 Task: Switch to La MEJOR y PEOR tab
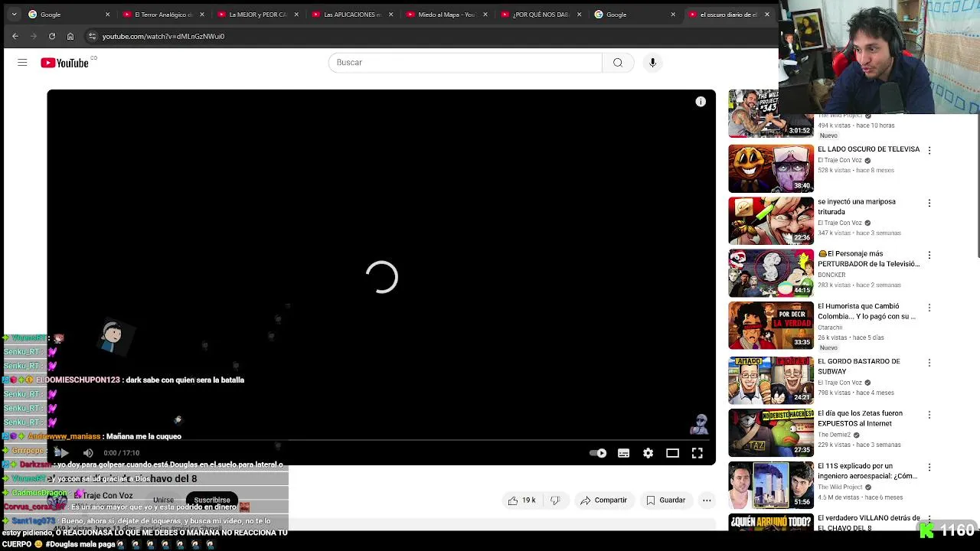[x=258, y=15]
